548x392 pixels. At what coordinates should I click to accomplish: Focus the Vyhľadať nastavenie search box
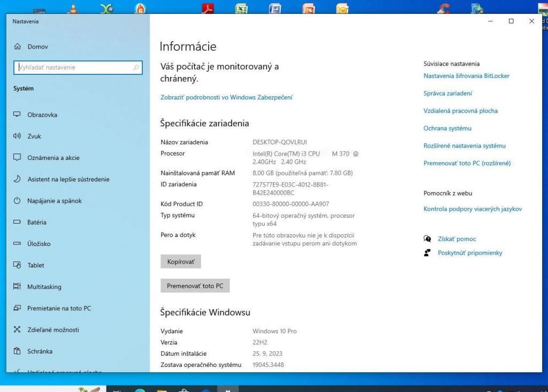tap(74, 67)
